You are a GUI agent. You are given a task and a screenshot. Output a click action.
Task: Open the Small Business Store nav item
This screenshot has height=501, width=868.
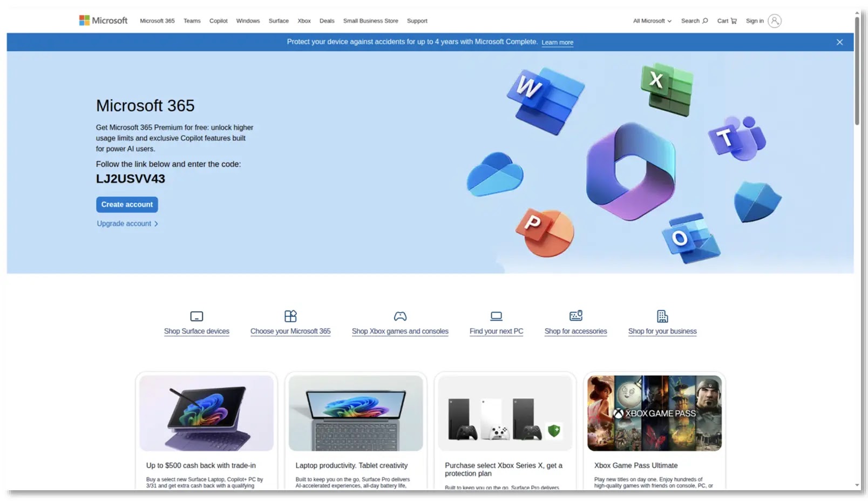click(x=370, y=21)
